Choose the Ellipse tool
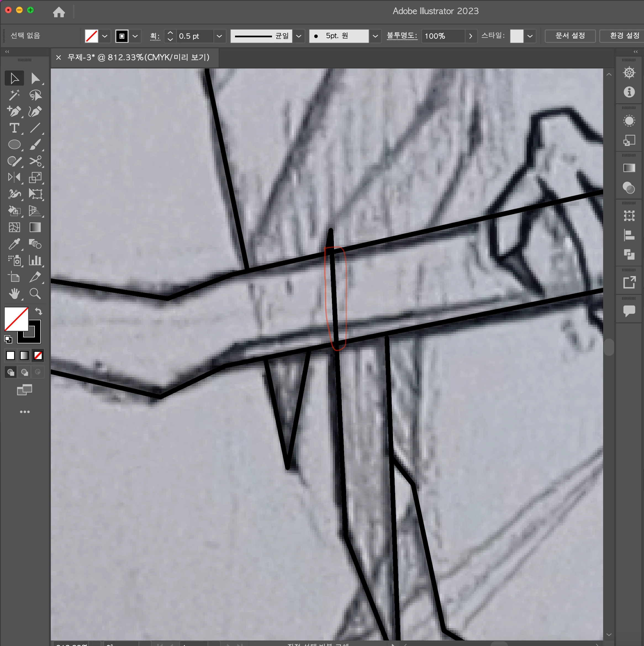Screen dimensions: 644x646 (x=14, y=145)
